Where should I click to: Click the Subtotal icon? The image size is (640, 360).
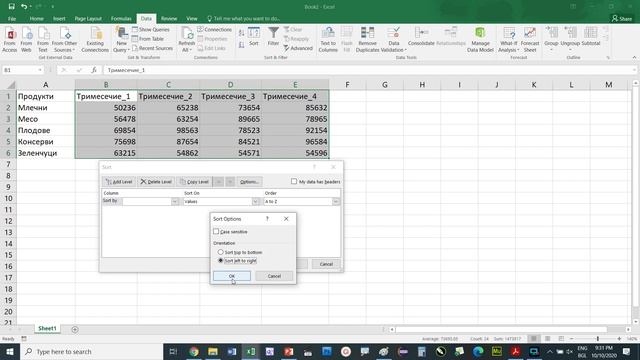[591, 37]
